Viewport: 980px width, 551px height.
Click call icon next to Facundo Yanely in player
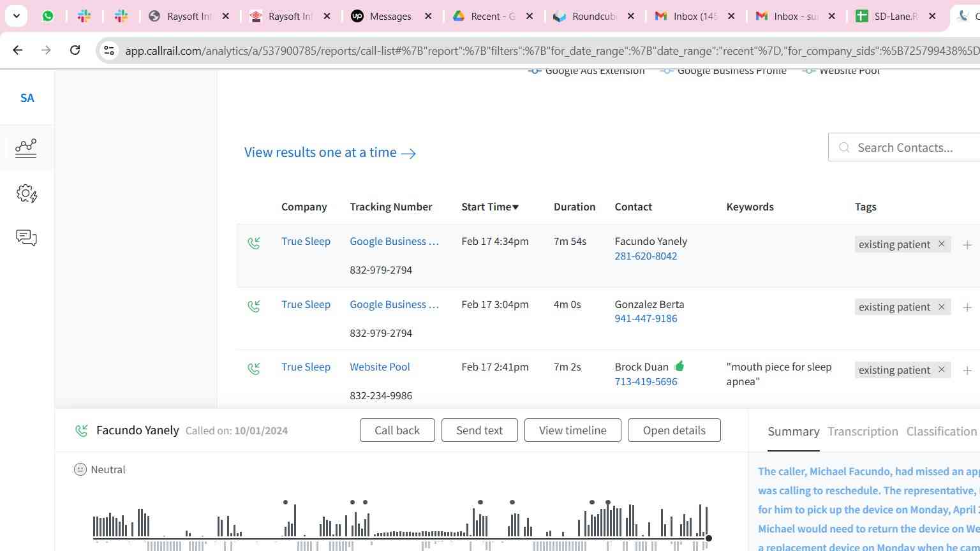click(x=82, y=430)
